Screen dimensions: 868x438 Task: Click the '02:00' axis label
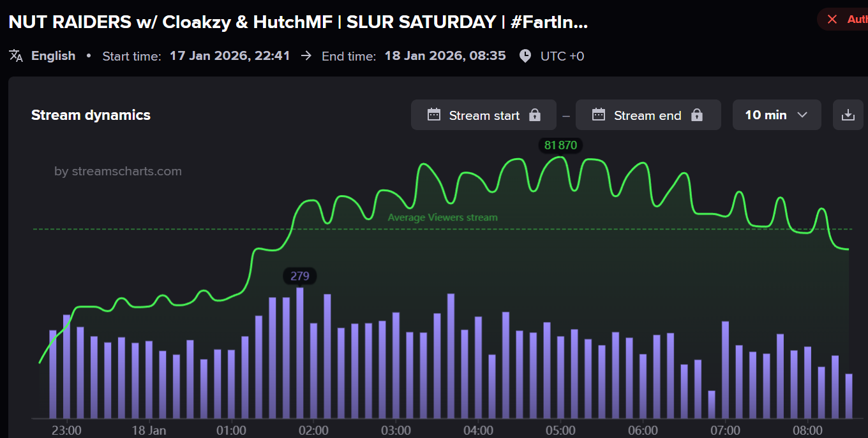pos(313,430)
